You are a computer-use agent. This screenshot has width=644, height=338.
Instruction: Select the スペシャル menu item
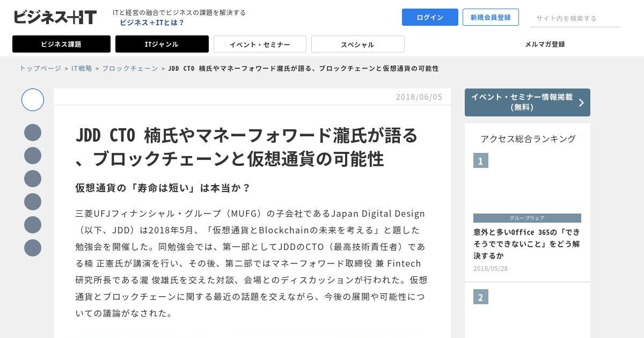click(x=357, y=44)
